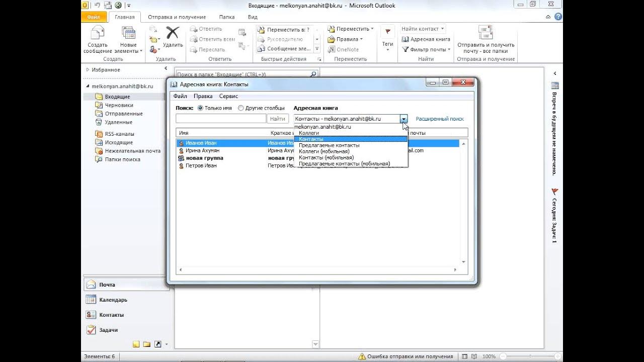Open Правка menu in Address Book dialog
Image resolution: width=644 pixels, height=362 pixels.
pos(203,96)
